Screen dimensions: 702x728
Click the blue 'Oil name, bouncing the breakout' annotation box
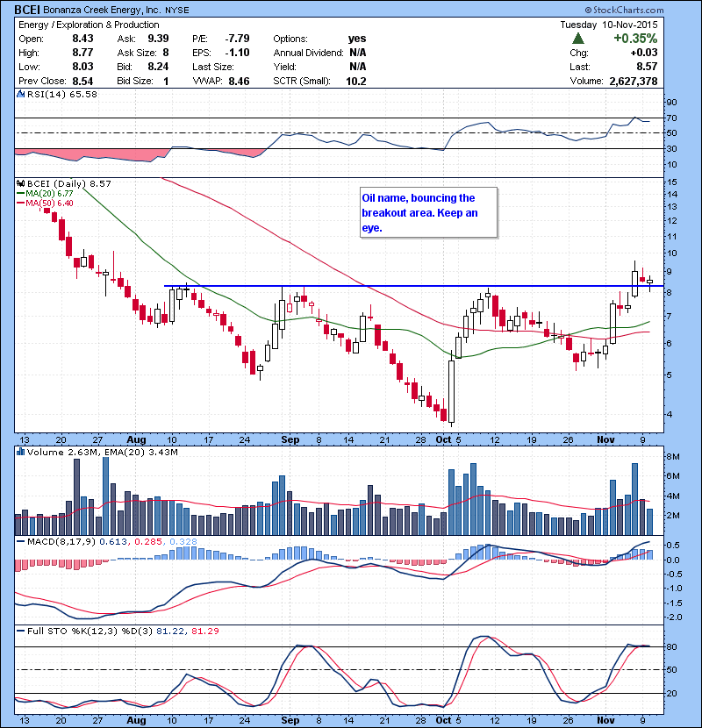pos(429,212)
